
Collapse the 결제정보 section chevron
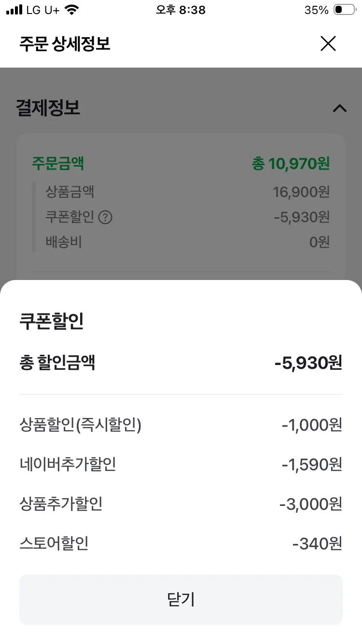340,108
